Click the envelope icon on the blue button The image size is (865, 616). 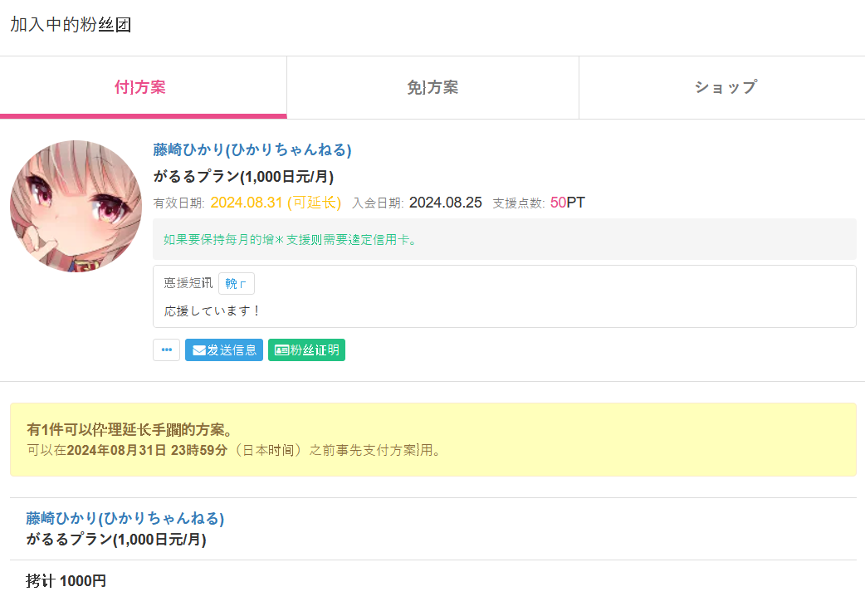point(199,350)
